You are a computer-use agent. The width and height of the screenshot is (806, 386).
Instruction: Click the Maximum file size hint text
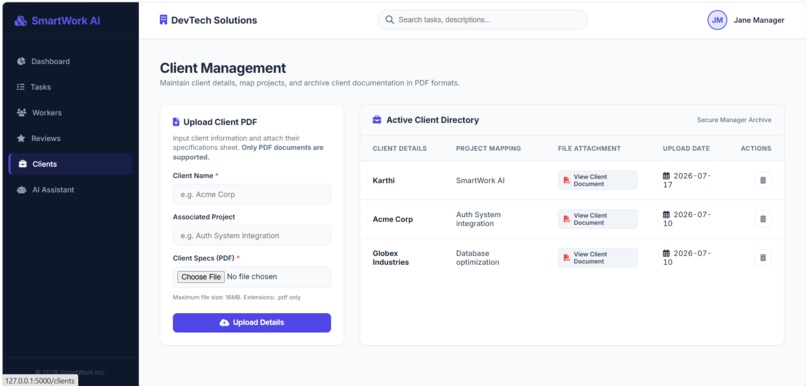[236, 297]
